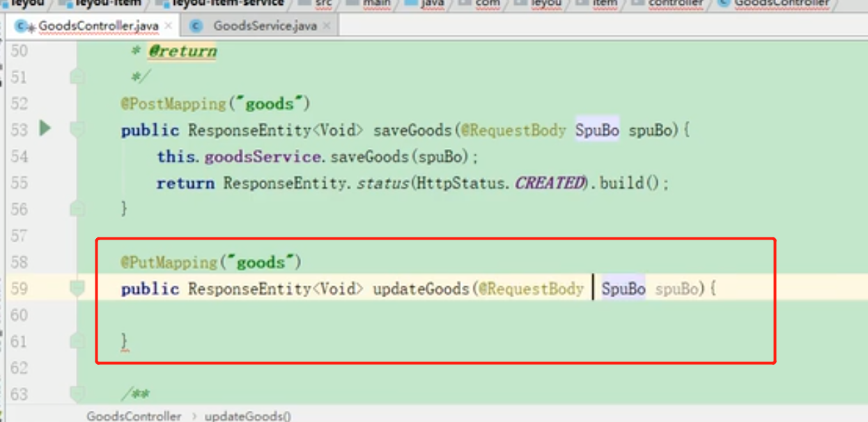Click @RequestBody annotation on line 53
This screenshot has width=868, height=422.
point(513,130)
